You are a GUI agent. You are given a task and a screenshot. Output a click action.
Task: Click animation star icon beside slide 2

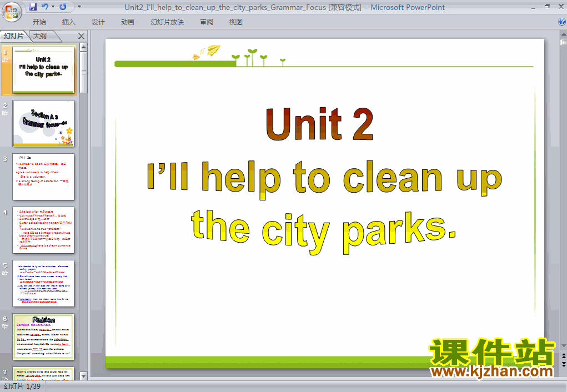(x=5, y=113)
